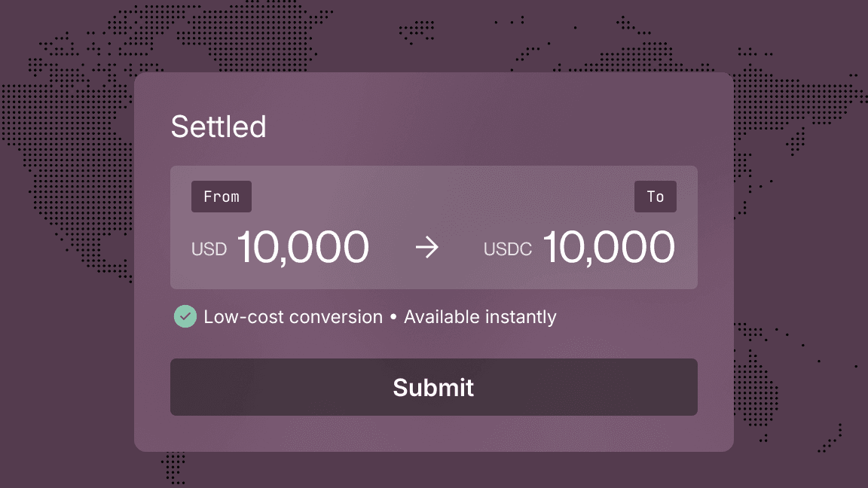Click the green checkmark icon
The width and height of the screenshot is (868, 488).
pos(185,317)
